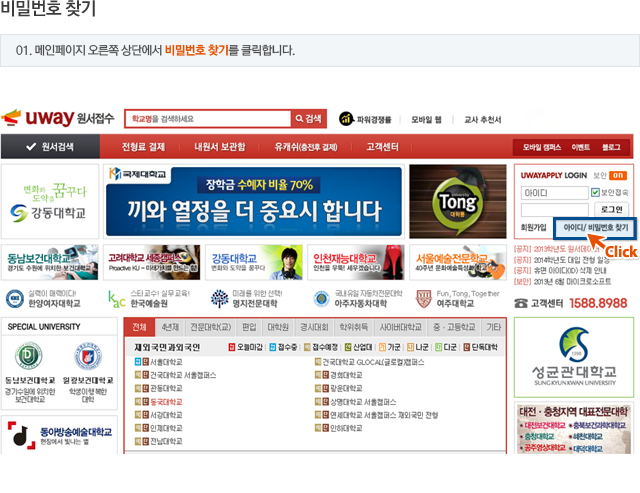The height and width of the screenshot is (493, 640).
Task: Click the blue 접수중 legend icon
Action: pyautogui.click(x=273, y=347)
